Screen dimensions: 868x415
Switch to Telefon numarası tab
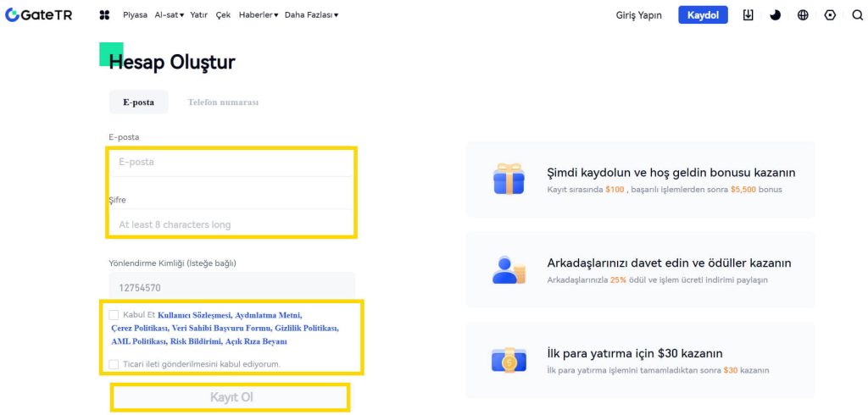pos(223,102)
